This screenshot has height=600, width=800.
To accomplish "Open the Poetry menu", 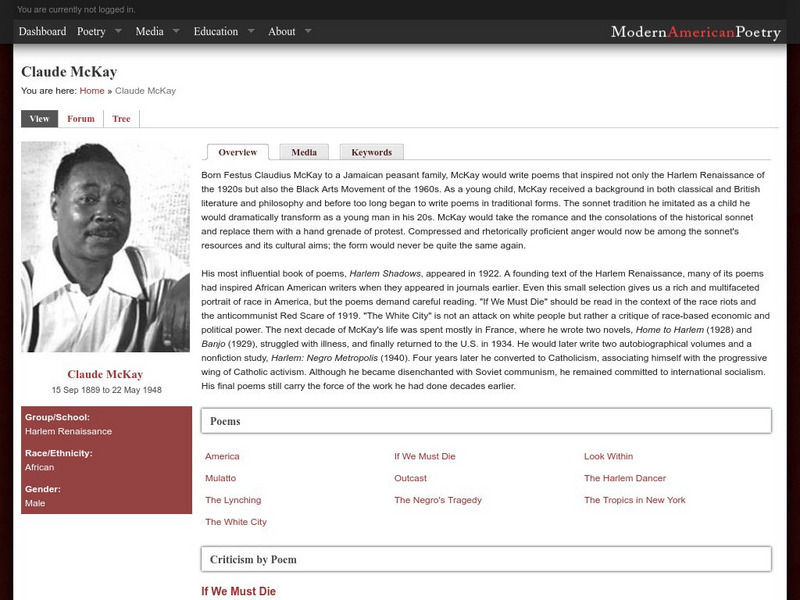I will click(x=91, y=32).
